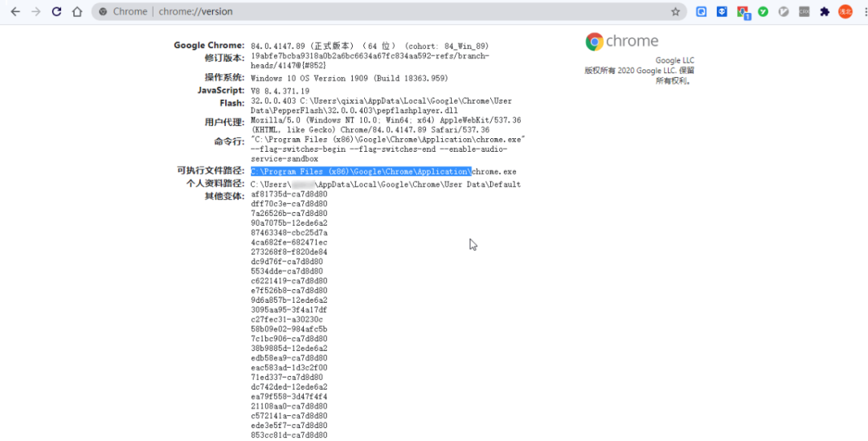Click variation dc9d76f-ca7d8d80
Screen dimensions: 868x441
[x=287, y=262]
